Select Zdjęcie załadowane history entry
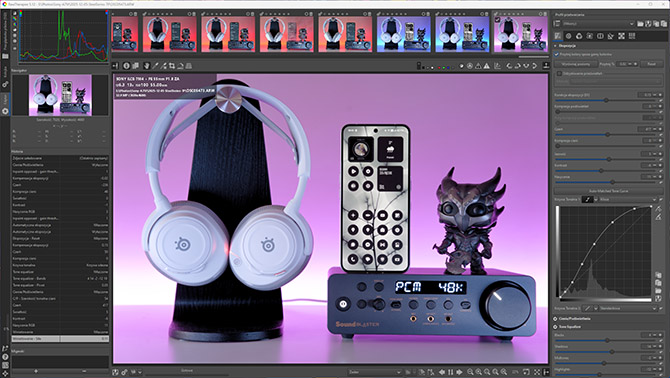The width and height of the screenshot is (670, 378). point(60,158)
